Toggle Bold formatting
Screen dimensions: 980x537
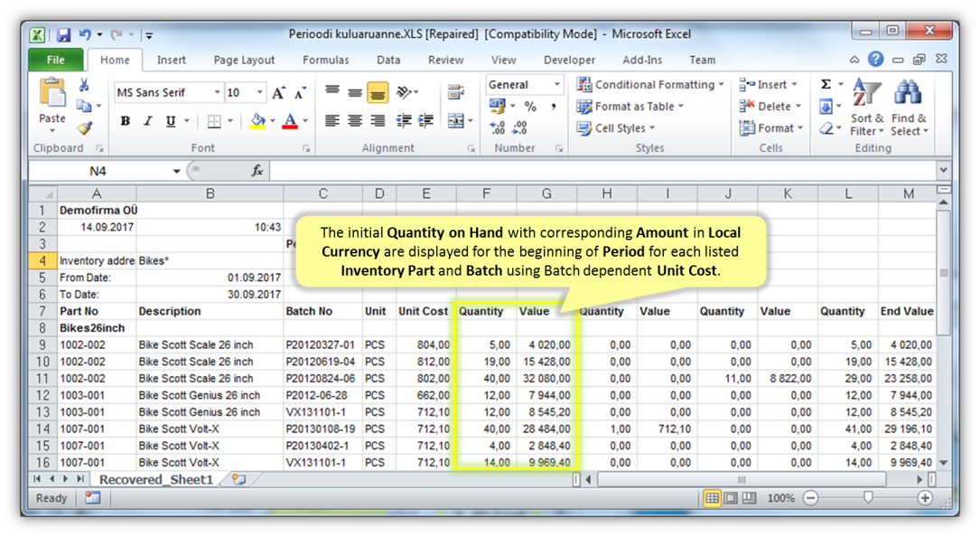126,121
